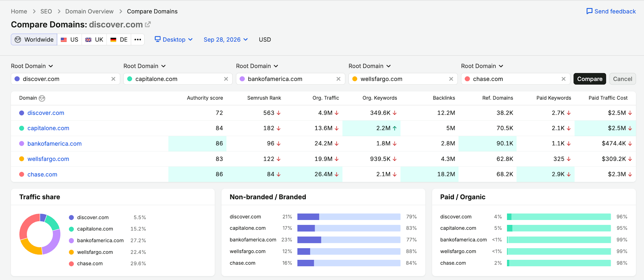Click the German flag icon
This screenshot has width=644, height=280.
pyautogui.click(x=113, y=40)
